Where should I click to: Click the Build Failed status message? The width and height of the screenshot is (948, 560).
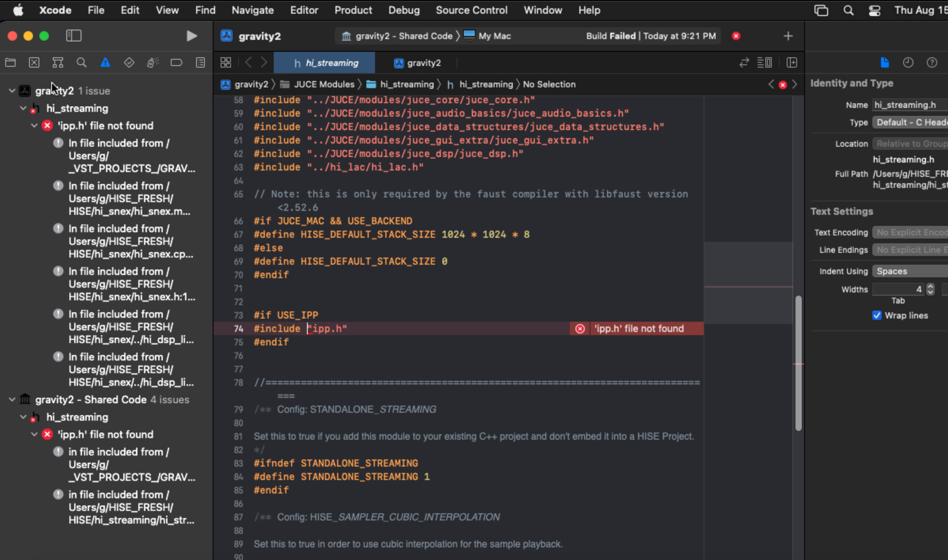(x=651, y=36)
